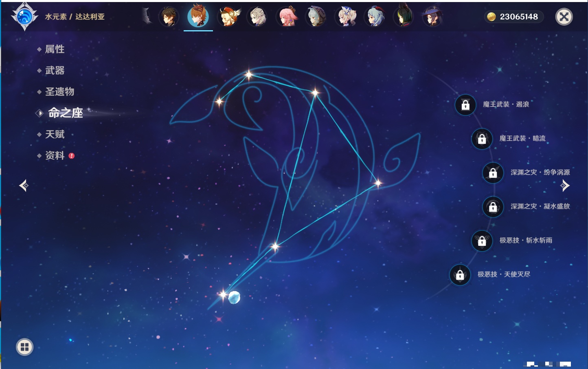Select the orange-haired Tartaglia portrait
This screenshot has height=369, width=588.
click(198, 16)
